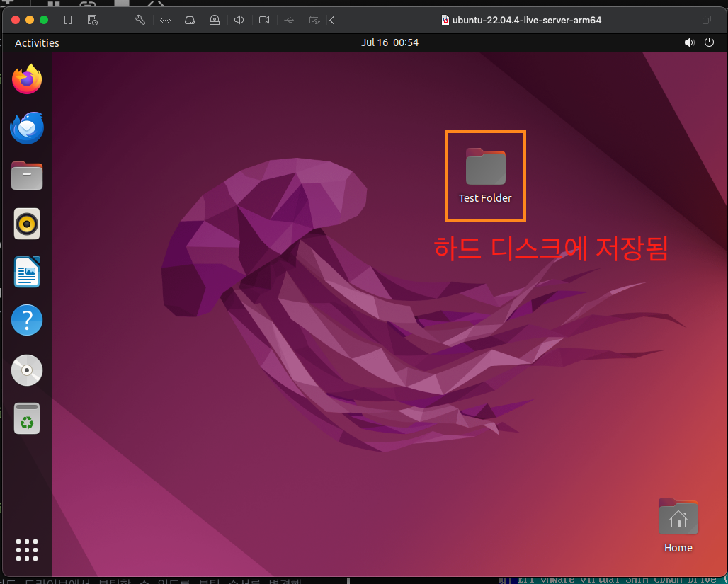Open the shared folders icon
This screenshot has width=728, height=584.
click(314, 20)
